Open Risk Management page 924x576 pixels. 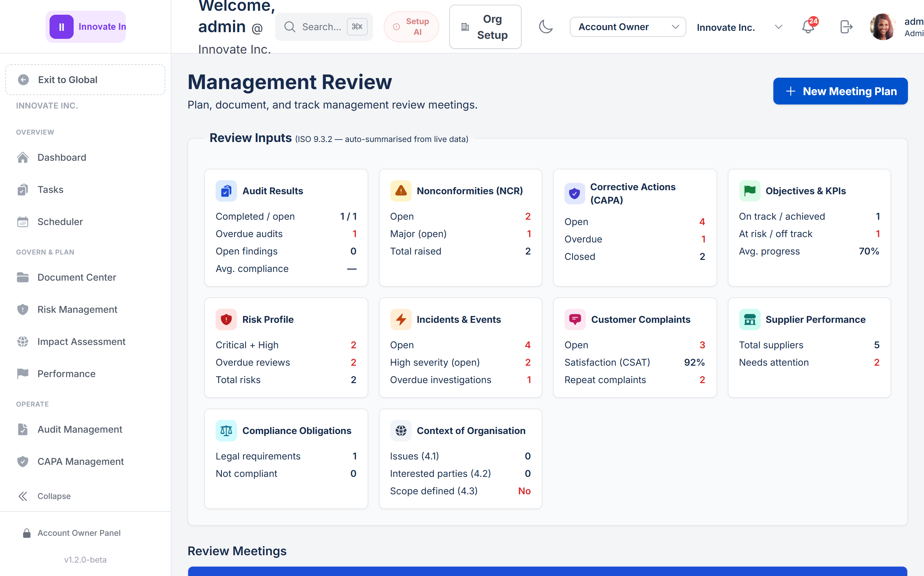point(85,309)
